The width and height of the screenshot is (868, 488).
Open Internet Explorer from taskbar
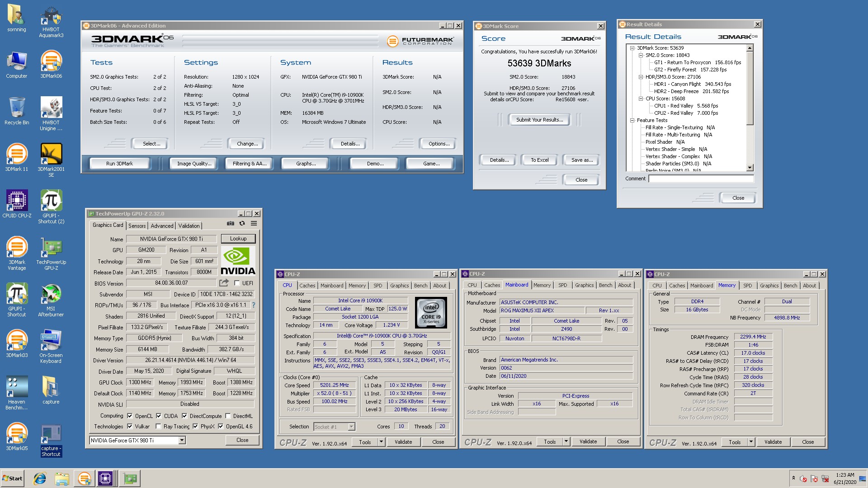pyautogui.click(x=40, y=479)
